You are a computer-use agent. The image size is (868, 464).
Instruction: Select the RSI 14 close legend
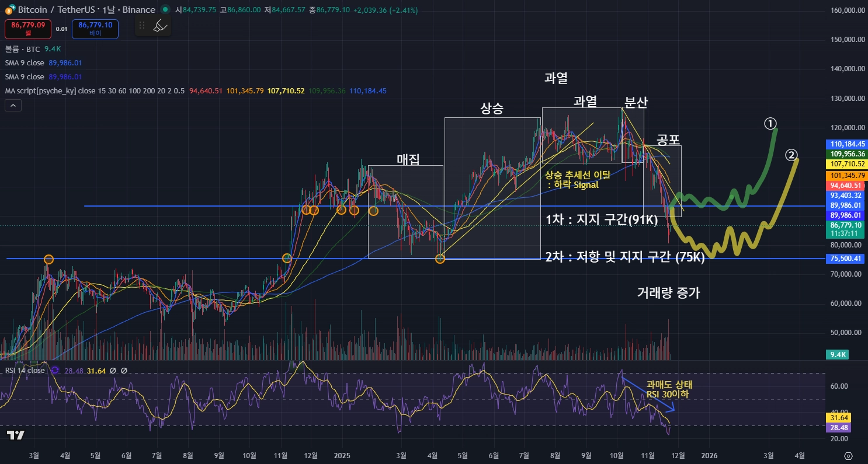(25, 370)
